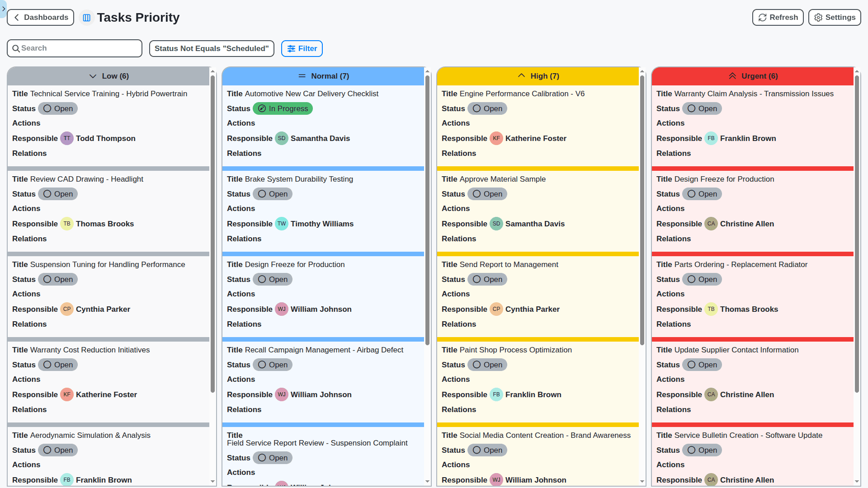Click Franklin Brown's avatar on Warranty Claim Analysis

pos(711,138)
